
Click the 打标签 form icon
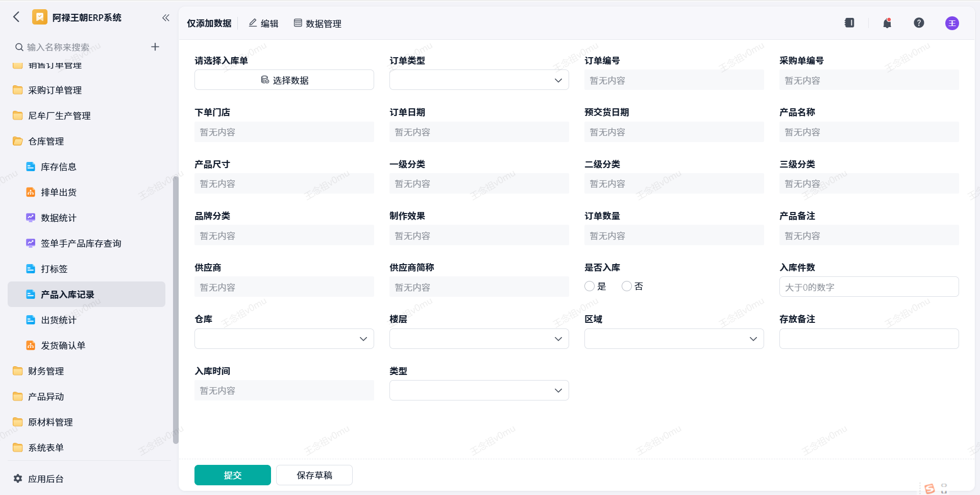(31, 269)
